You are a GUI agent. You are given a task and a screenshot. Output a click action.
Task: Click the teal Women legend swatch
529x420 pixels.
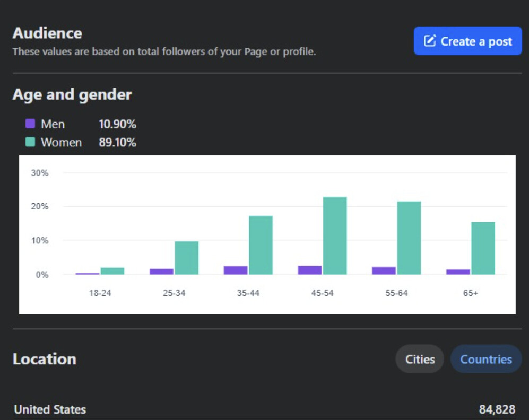click(30, 142)
